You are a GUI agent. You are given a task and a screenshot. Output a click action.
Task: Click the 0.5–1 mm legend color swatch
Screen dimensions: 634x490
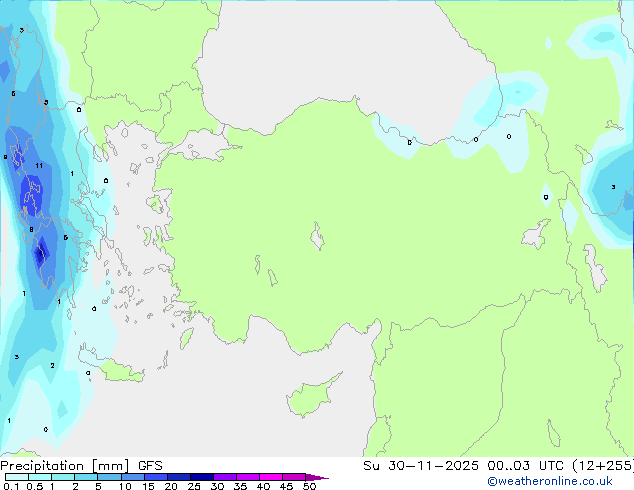pyautogui.click(x=40, y=477)
